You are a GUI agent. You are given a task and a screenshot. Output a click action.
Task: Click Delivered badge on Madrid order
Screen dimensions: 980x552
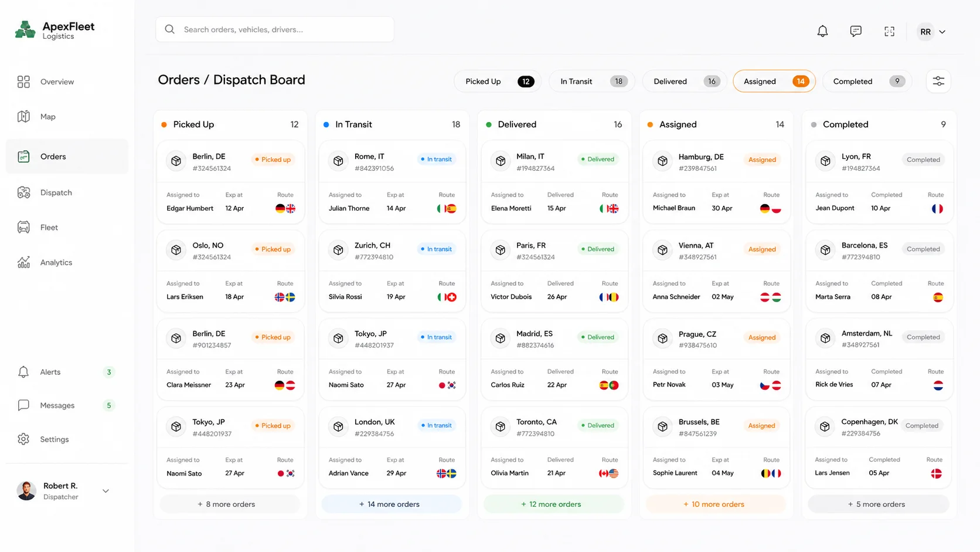point(598,337)
